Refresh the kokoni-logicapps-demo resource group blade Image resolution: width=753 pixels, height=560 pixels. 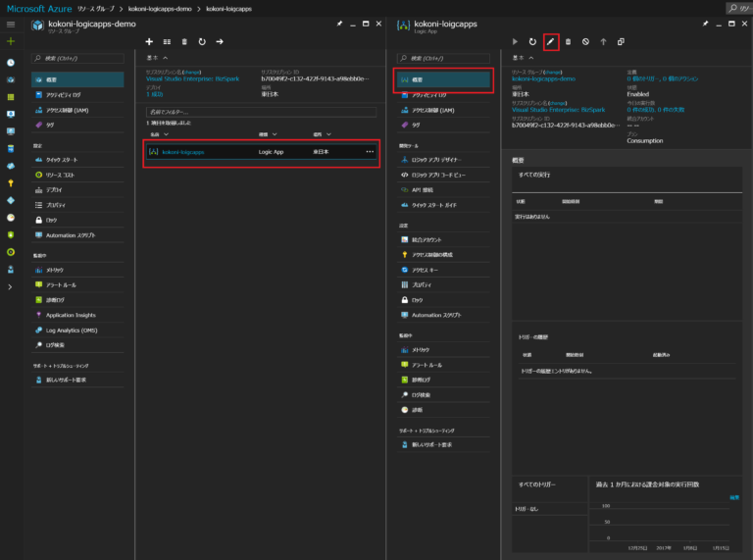click(202, 42)
